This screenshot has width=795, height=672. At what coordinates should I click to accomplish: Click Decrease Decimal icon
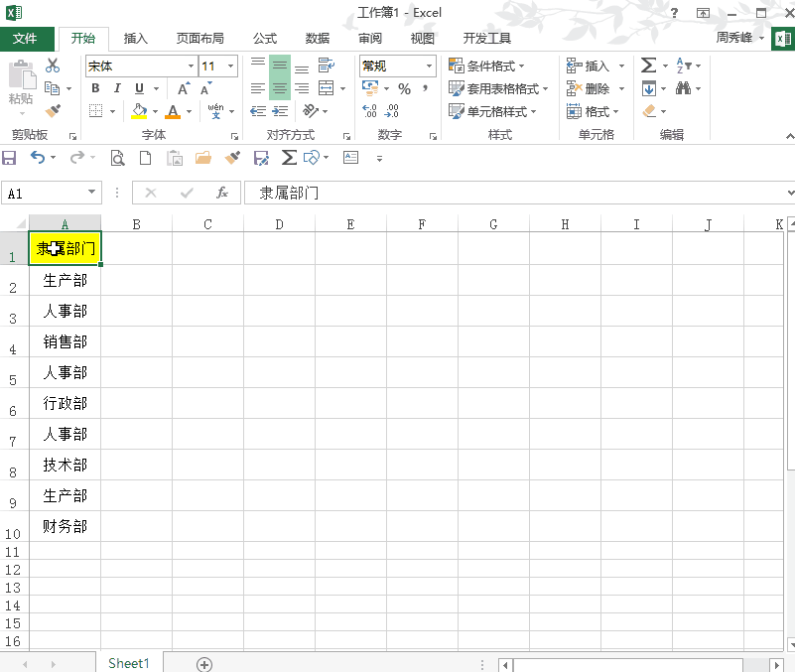coord(392,110)
